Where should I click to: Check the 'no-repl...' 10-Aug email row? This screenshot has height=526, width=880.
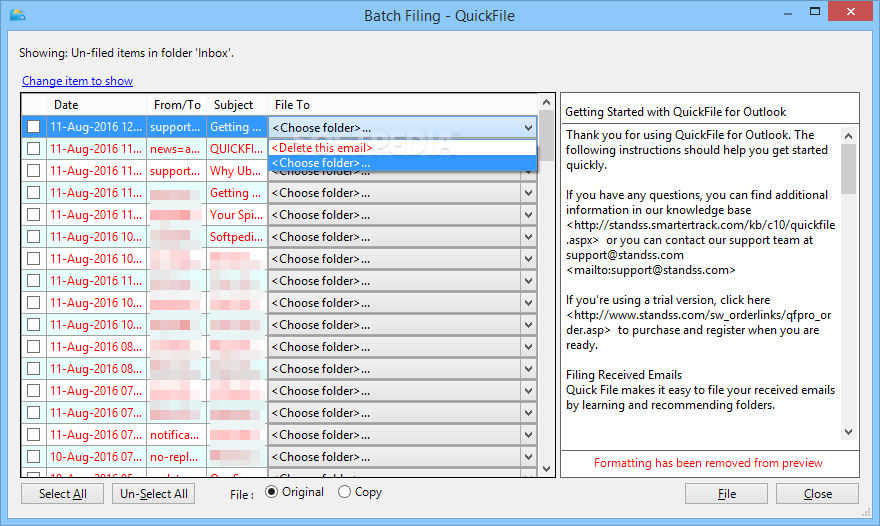(x=34, y=456)
